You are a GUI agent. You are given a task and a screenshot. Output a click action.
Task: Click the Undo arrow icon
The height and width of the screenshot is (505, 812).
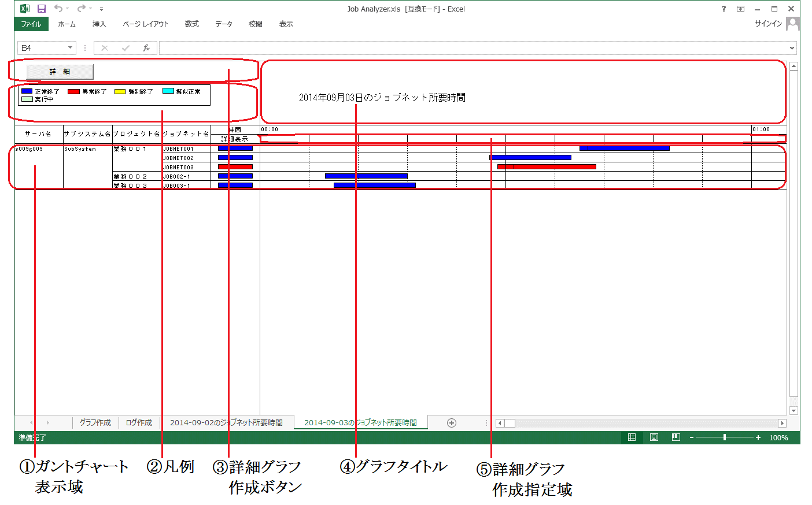tap(58, 9)
